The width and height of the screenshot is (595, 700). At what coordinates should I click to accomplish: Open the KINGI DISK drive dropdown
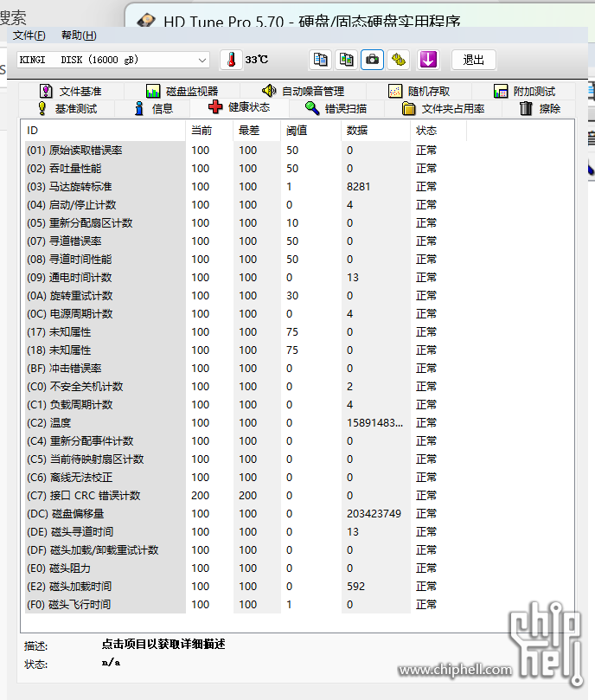[113, 60]
